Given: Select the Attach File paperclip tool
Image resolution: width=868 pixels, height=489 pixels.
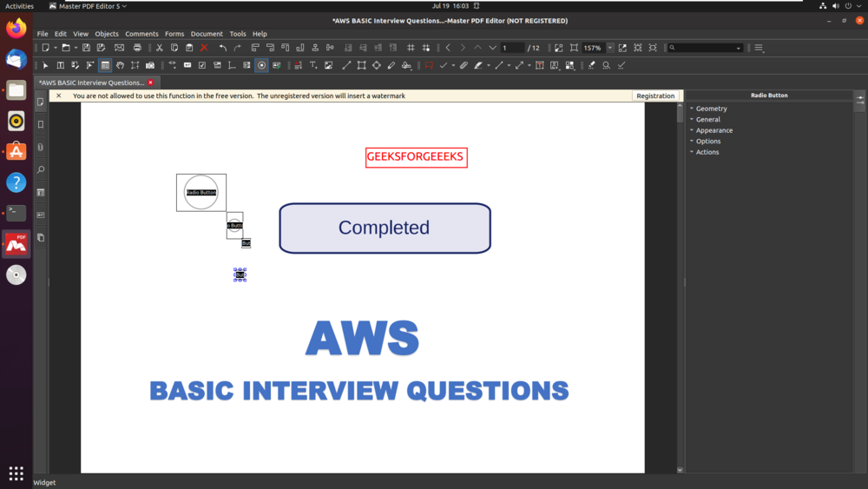Looking at the screenshot, I should pos(464,65).
